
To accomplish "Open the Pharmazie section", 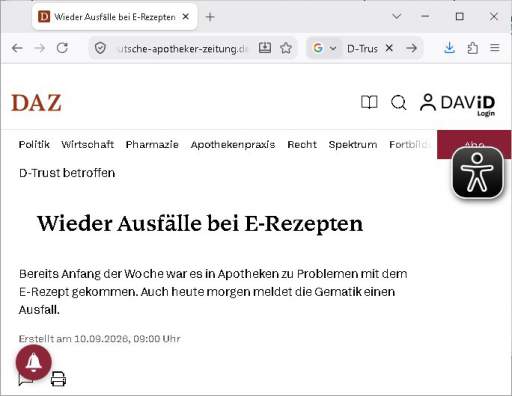I will pyautogui.click(x=152, y=144).
